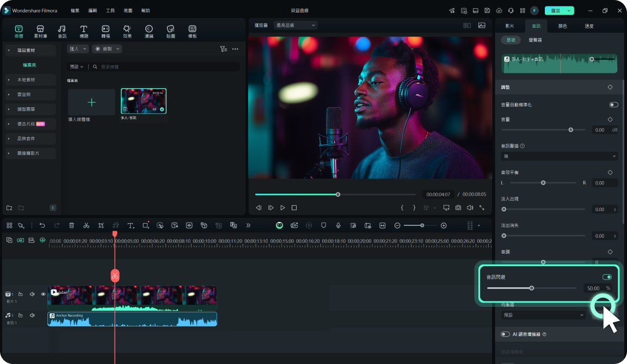Open the 音訊 audio library icon

[62, 31]
